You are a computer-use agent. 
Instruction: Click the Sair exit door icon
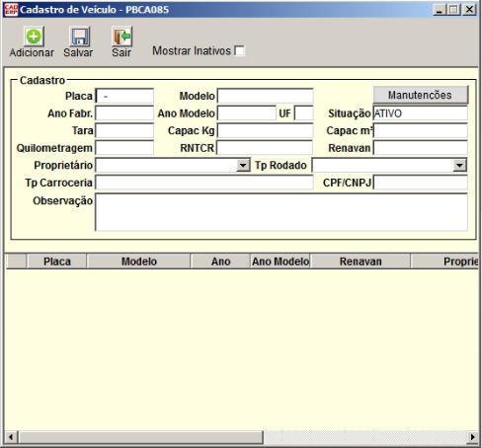[121, 37]
